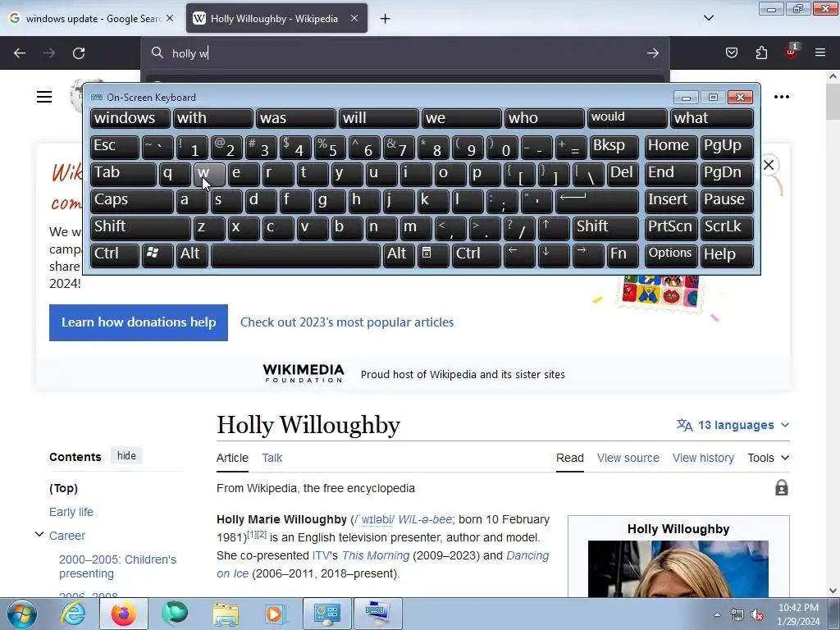Click the up arrow key on keyboard
This screenshot has height=630, width=840.
(554, 228)
